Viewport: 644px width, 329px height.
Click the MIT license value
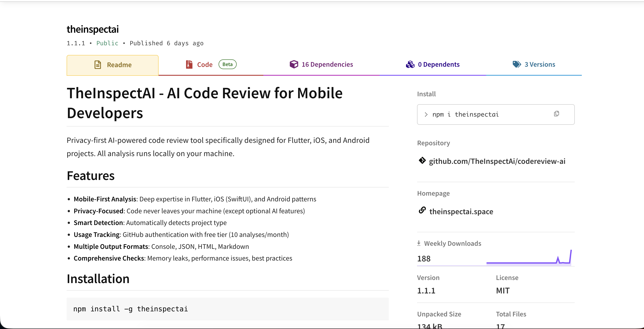(503, 291)
